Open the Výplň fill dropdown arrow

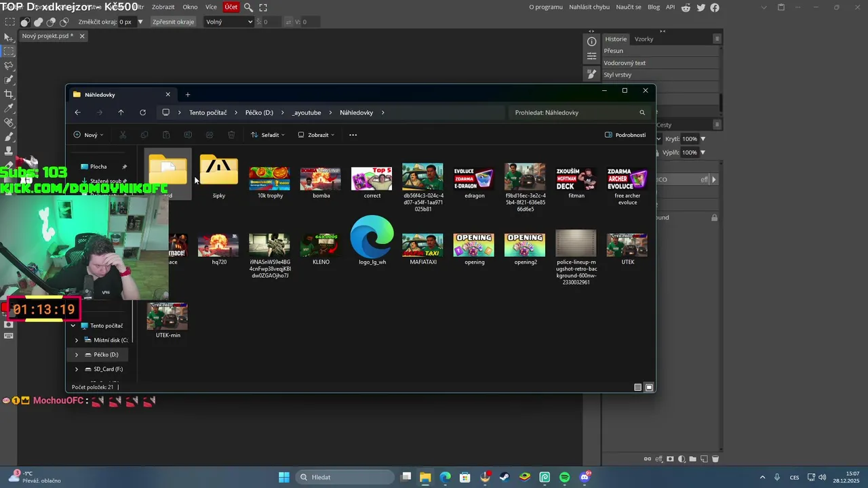703,152
